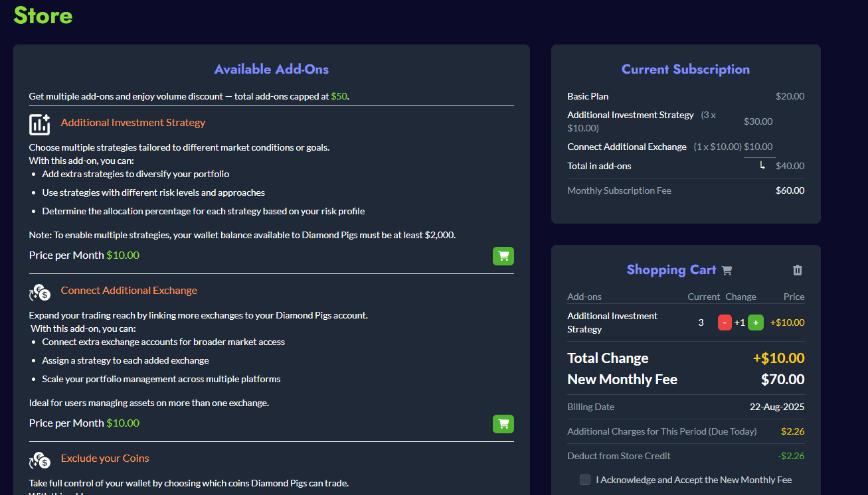Select the Basic Plan row
Screen dimensions: 868x495
[588, 96]
